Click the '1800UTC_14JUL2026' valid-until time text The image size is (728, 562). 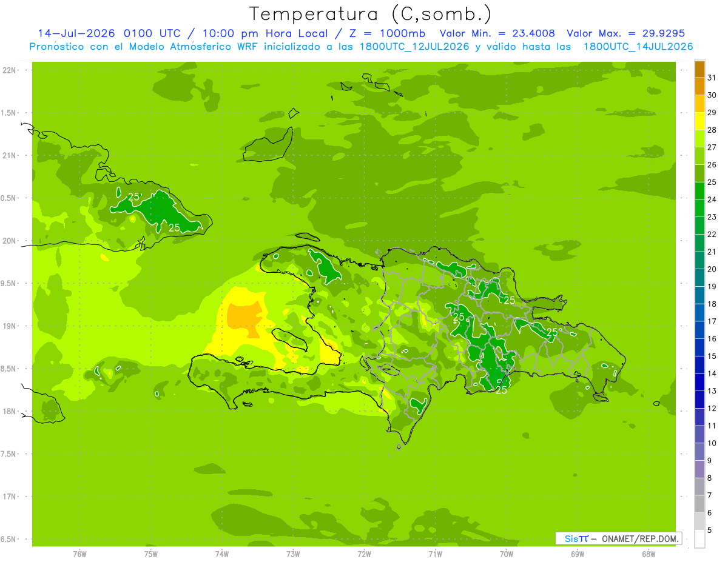[x=638, y=47]
